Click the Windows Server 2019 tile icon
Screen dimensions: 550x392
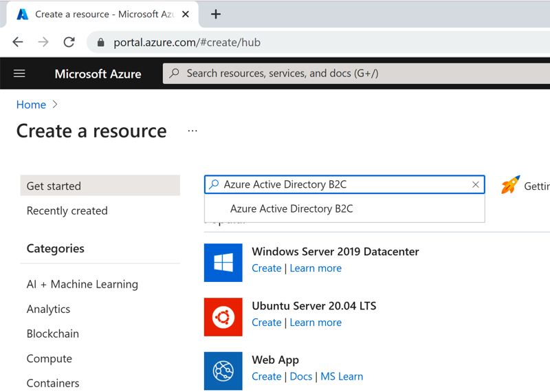223,263
